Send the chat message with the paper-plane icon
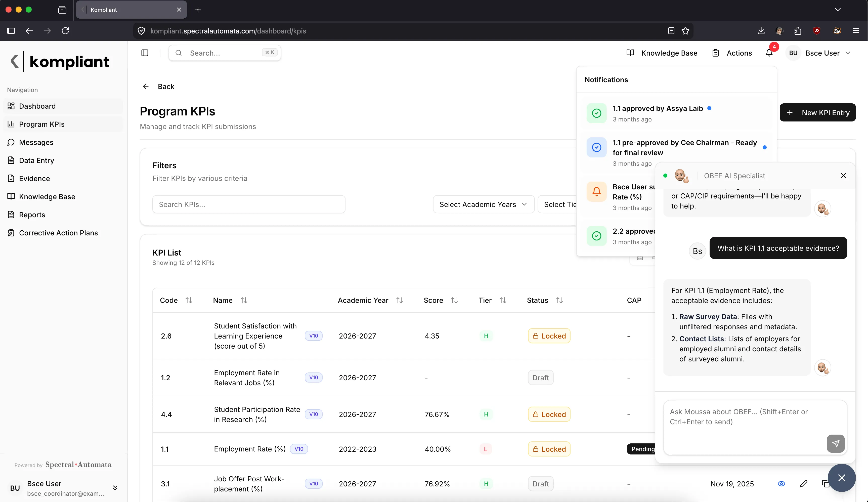The image size is (868, 502). pyautogui.click(x=836, y=443)
